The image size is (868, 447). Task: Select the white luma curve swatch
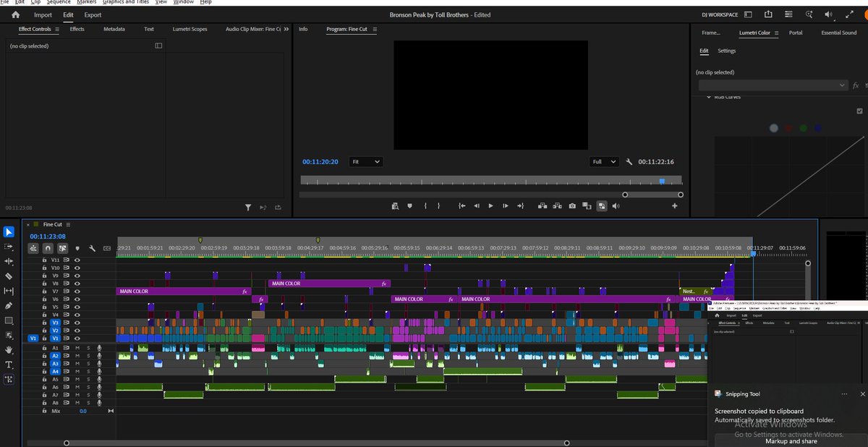(774, 128)
